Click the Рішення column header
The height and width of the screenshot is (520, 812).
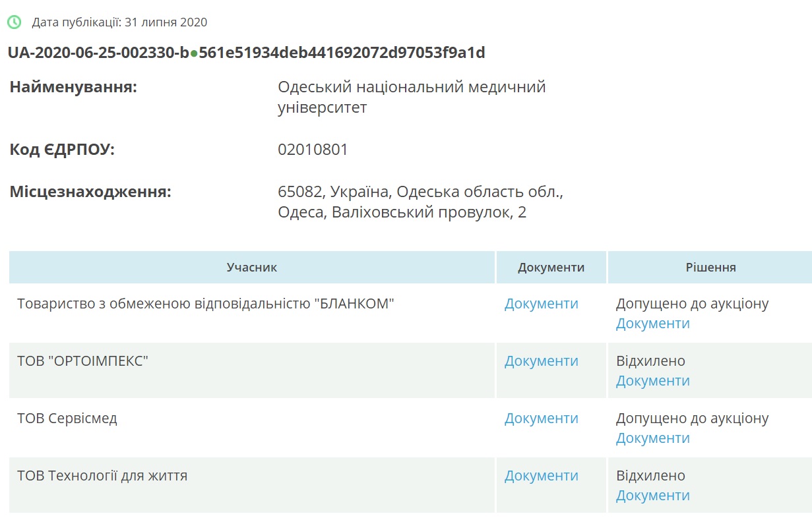(710, 268)
